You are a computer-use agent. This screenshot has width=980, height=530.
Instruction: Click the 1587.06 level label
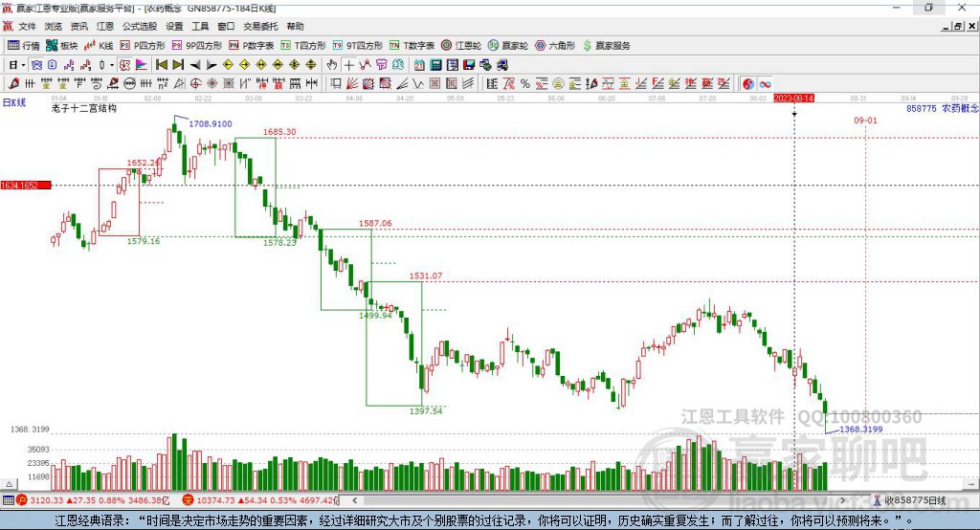coord(375,223)
